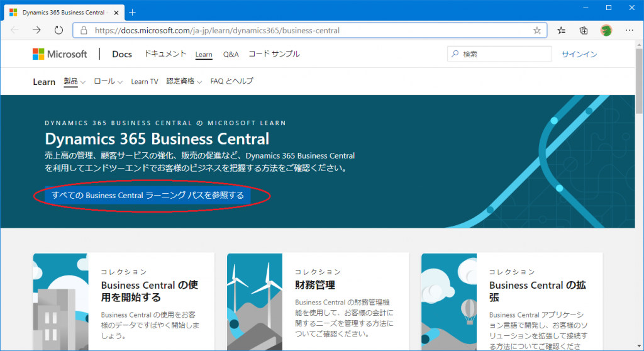This screenshot has width=644, height=351.
Task: Click the address bar URL
Action: (217, 30)
